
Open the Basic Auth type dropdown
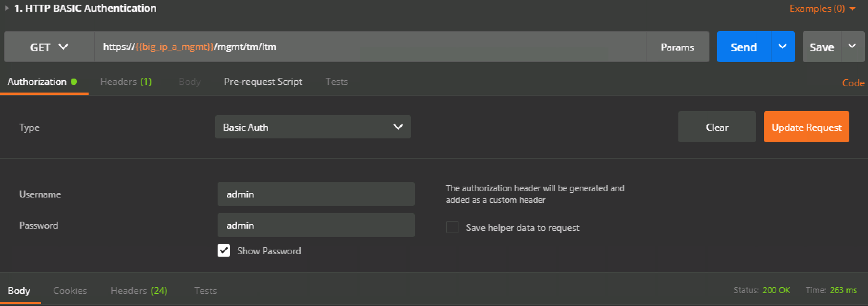(313, 127)
